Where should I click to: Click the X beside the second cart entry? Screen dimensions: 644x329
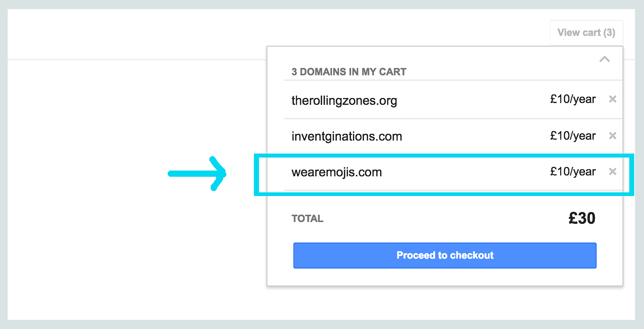pyautogui.click(x=613, y=135)
